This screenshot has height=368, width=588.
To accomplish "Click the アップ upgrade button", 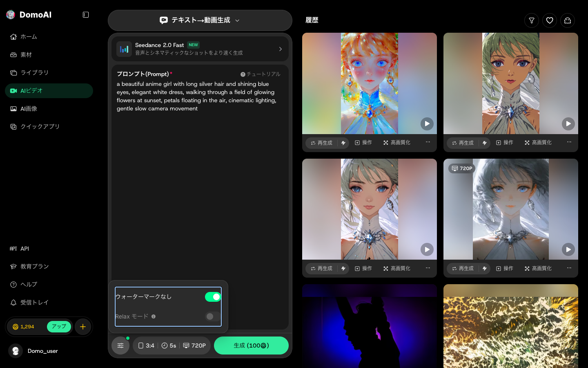I will [x=59, y=327].
